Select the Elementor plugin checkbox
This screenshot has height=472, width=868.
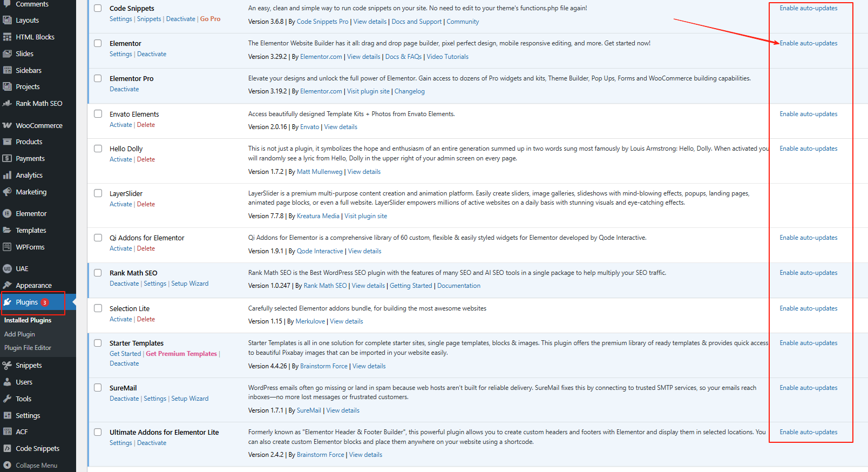[x=98, y=43]
